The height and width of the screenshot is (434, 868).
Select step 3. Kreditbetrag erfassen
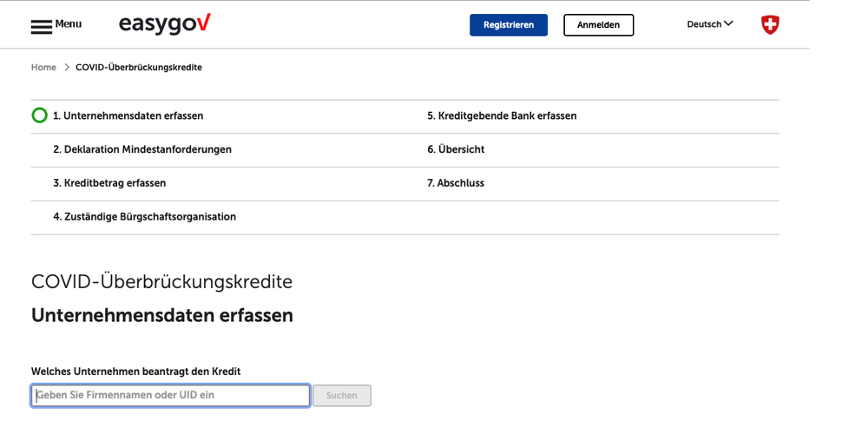click(109, 183)
